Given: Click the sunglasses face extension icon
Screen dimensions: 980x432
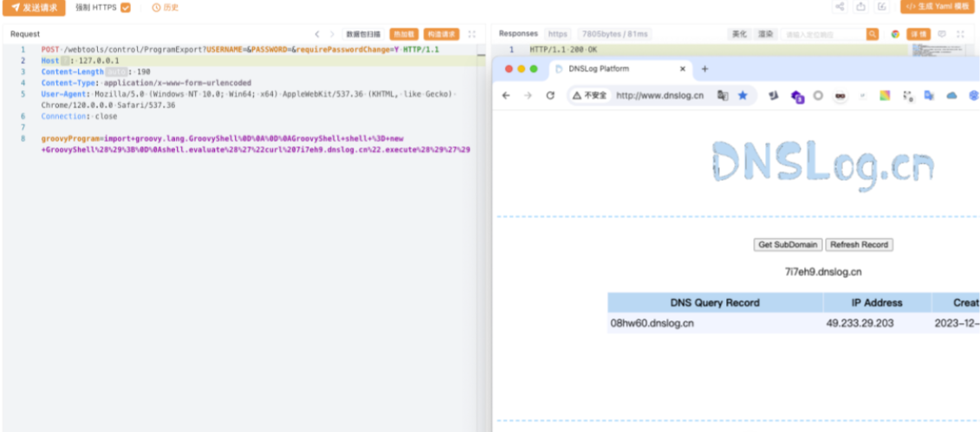Looking at the screenshot, I should pyautogui.click(x=840, y=95).
